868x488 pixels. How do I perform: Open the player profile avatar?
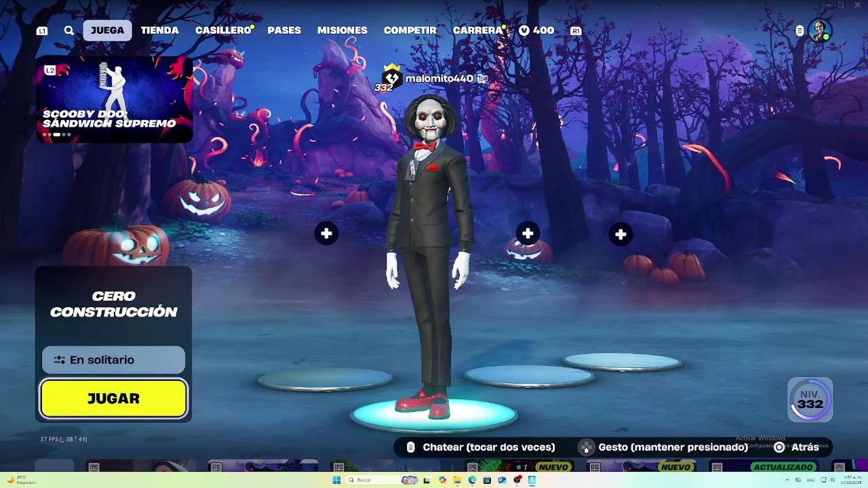tap(820, 30)
